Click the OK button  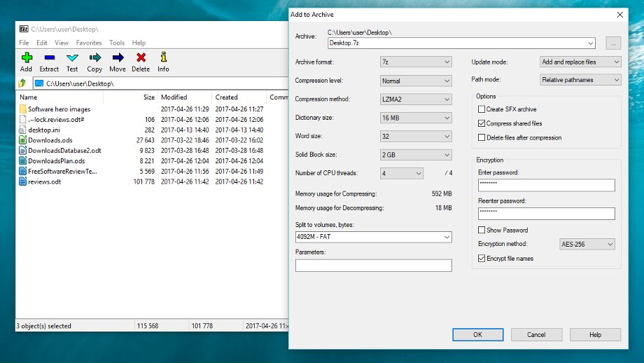click(x=477, y=334)
